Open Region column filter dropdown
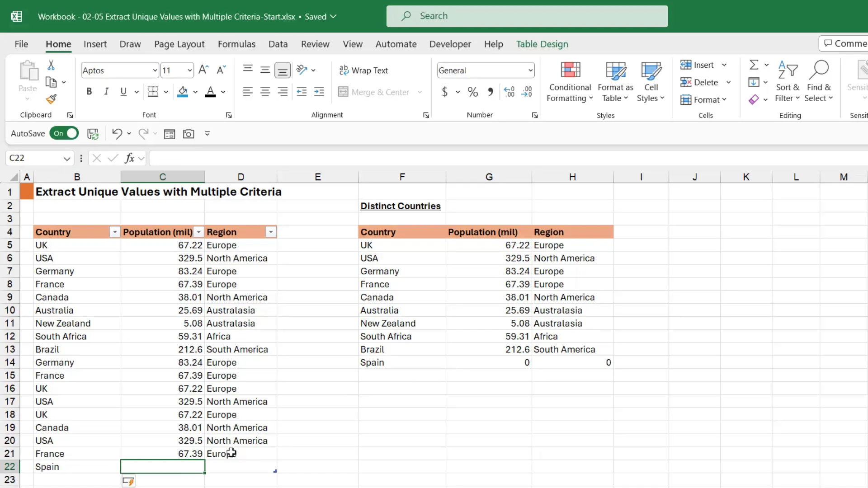The width and height of the screenshot is (868, 488). coord(271,232)
